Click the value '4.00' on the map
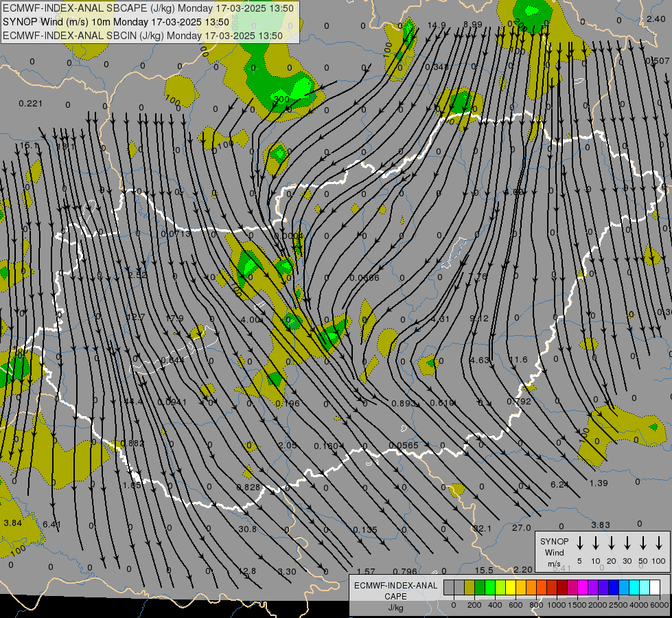The height and width of the screenshot is (618, 672). pos(251,319)
